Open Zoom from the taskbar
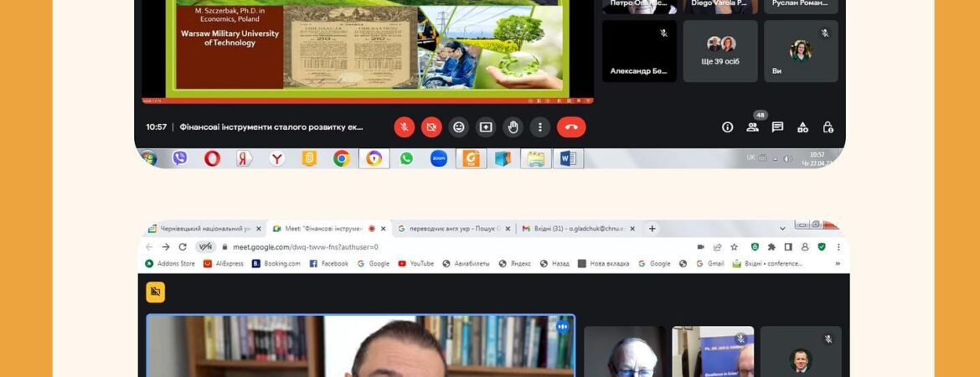 click(439, 158)
